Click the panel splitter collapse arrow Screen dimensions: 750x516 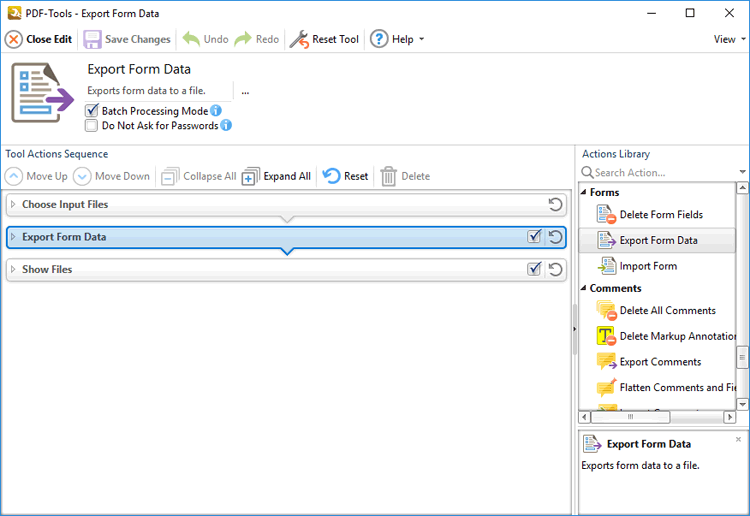[574, 329]
